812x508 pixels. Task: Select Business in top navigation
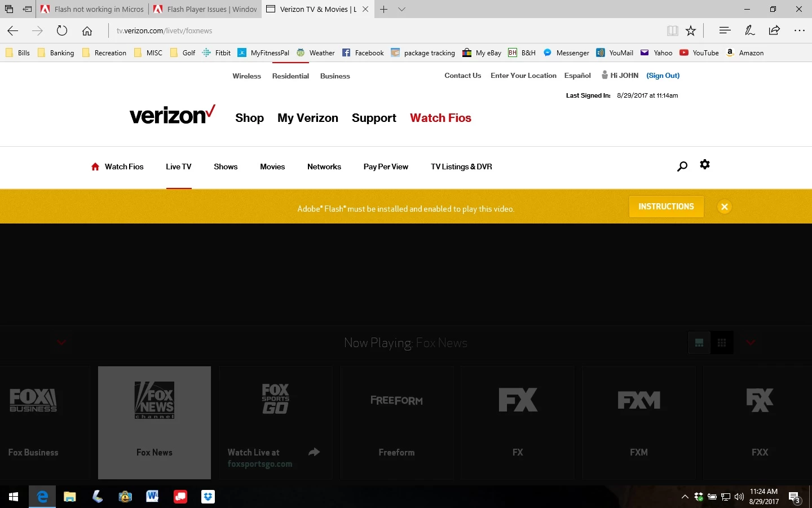(x=335, y=76)
